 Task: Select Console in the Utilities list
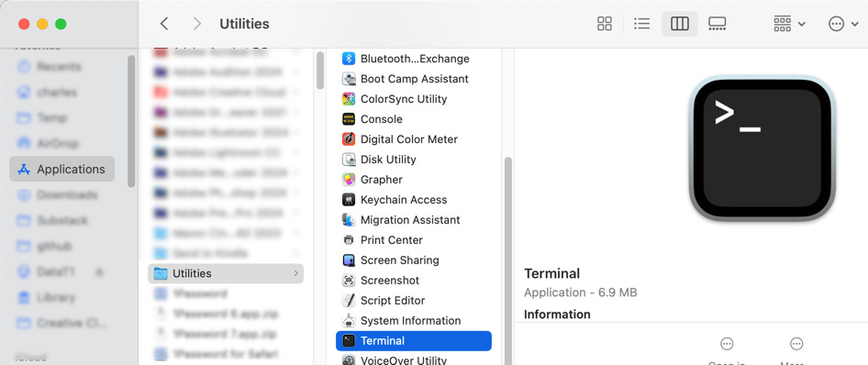pyautogui.click(x=414, y=119)
